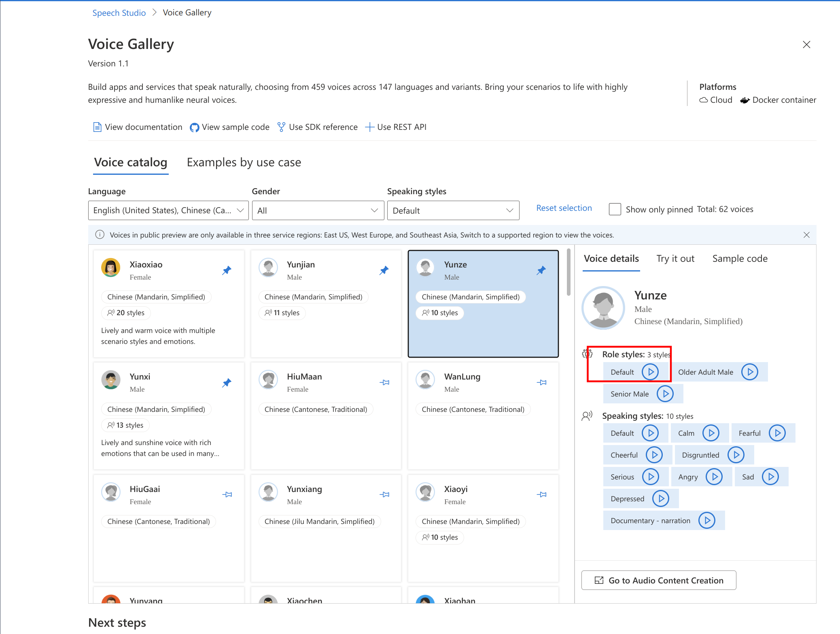Pin the HiuGaai voice
Screen dimensions: 840x634
pos(227,494)
